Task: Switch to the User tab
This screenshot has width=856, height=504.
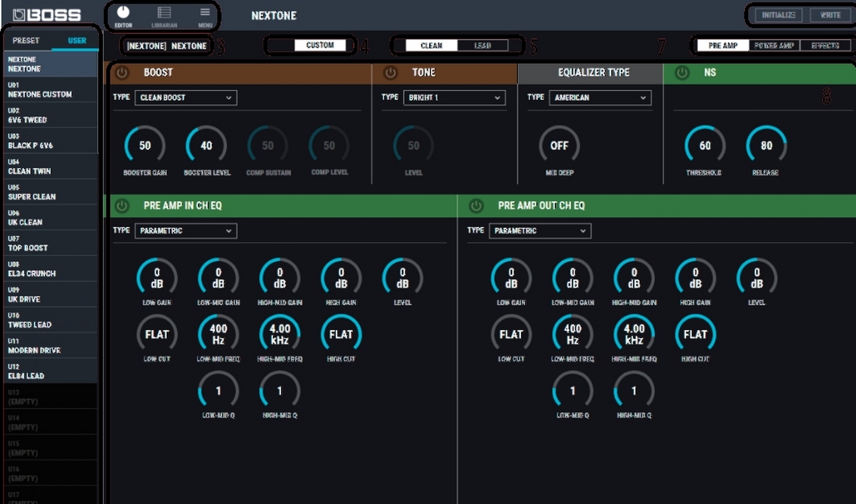Action: coord(77,40)
